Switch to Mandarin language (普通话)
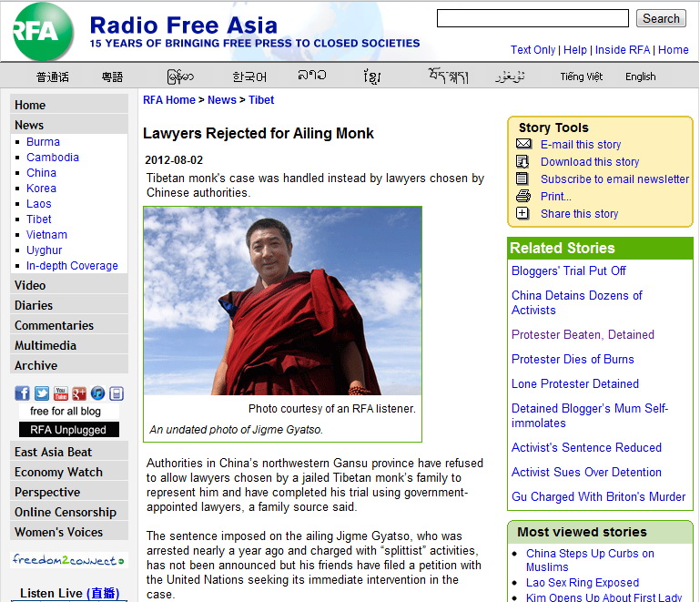The height and width of the screenshot is (602, 700). [x=53, y=77]
